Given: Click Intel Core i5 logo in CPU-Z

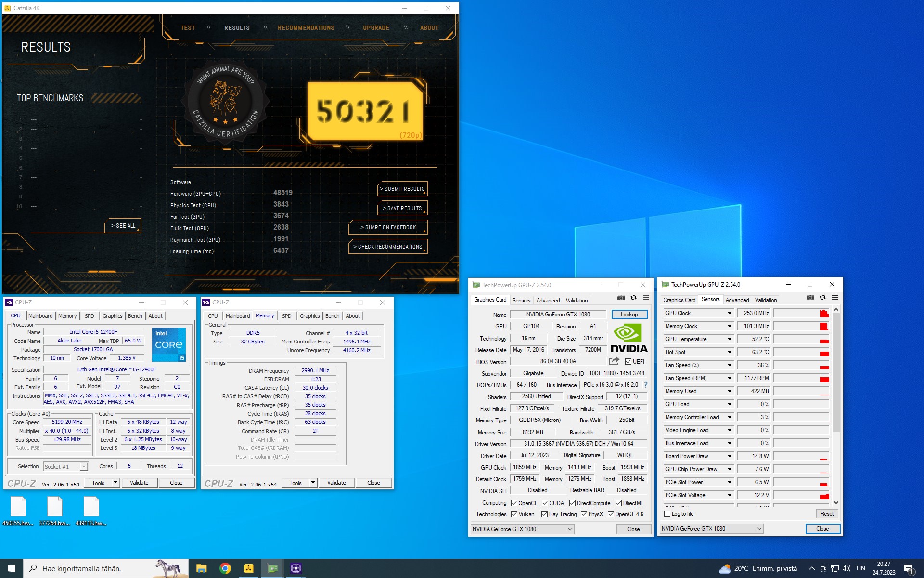Looking at the screenshot, I should (x=169, y=345).
